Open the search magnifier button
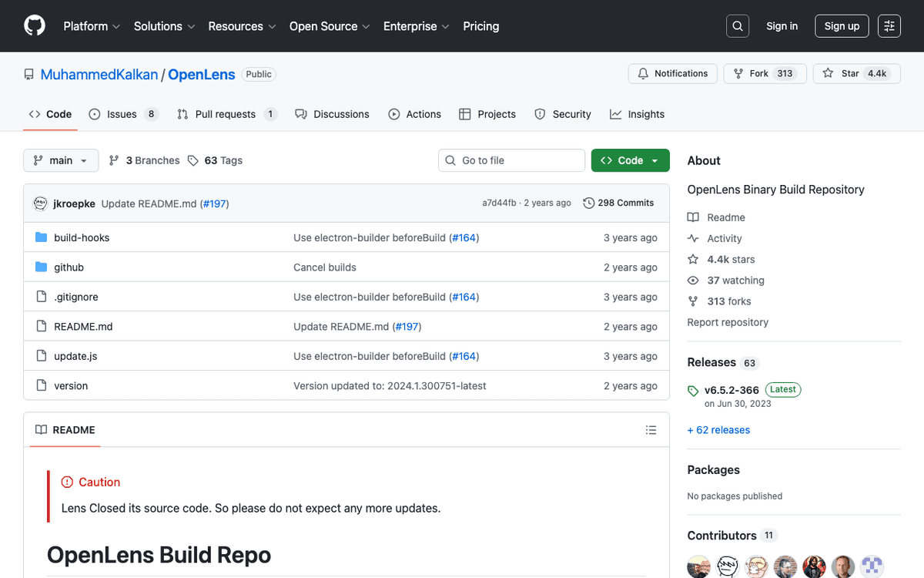This screenshot has height=578, width=924. tap(738, 26)
